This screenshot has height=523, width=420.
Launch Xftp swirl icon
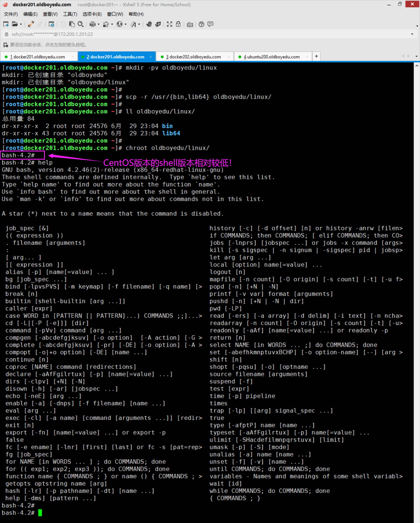point(149,24)
